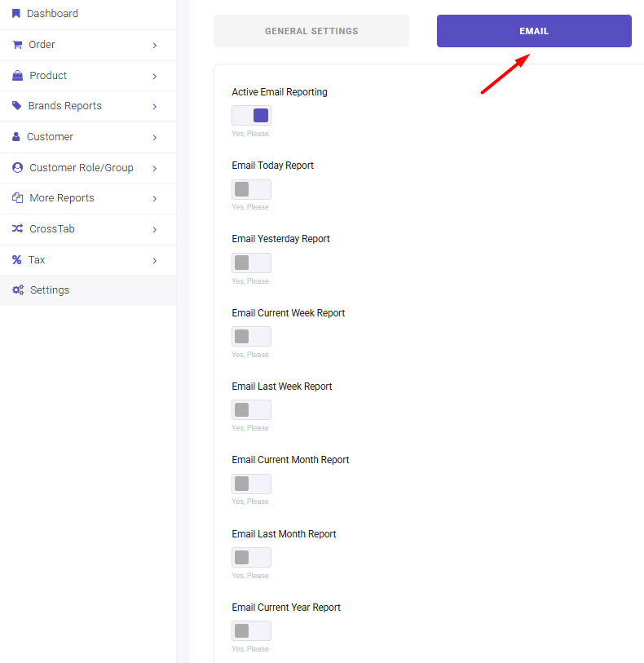
Task: Enable the Email Current Year Report toggle
Action: pos(251,631)
